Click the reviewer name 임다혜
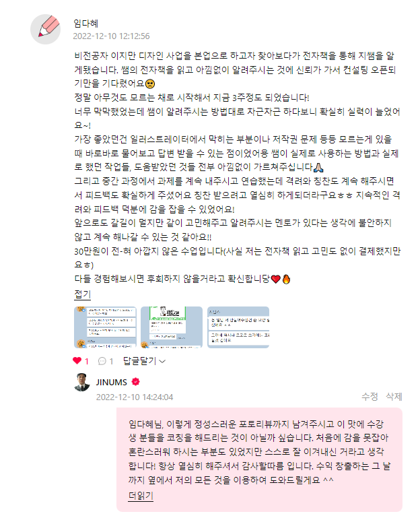This screenshot has height=518, width=420. [85, 23]
